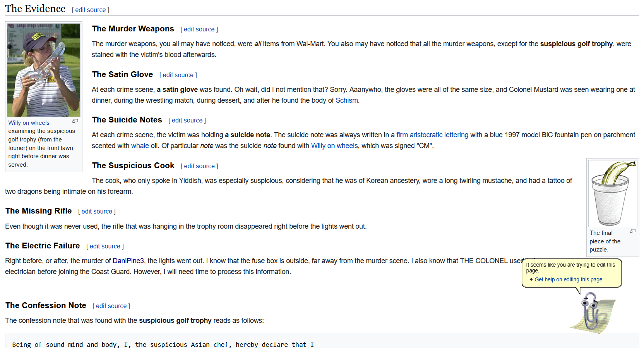Screen dimensions: 644x348
Task: Click the Clippy paperclip assistant image
Action: pos(591,312)
